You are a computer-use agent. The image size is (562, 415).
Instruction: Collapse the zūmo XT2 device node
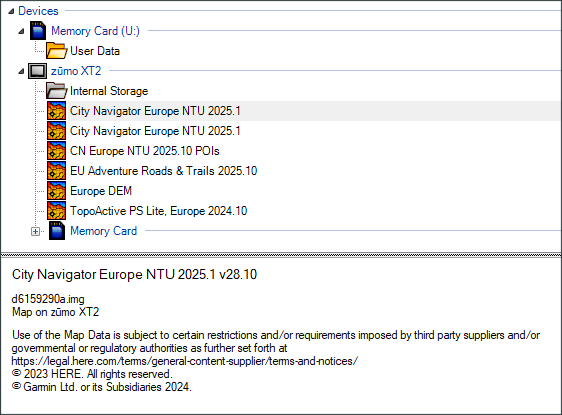(22, 72)
